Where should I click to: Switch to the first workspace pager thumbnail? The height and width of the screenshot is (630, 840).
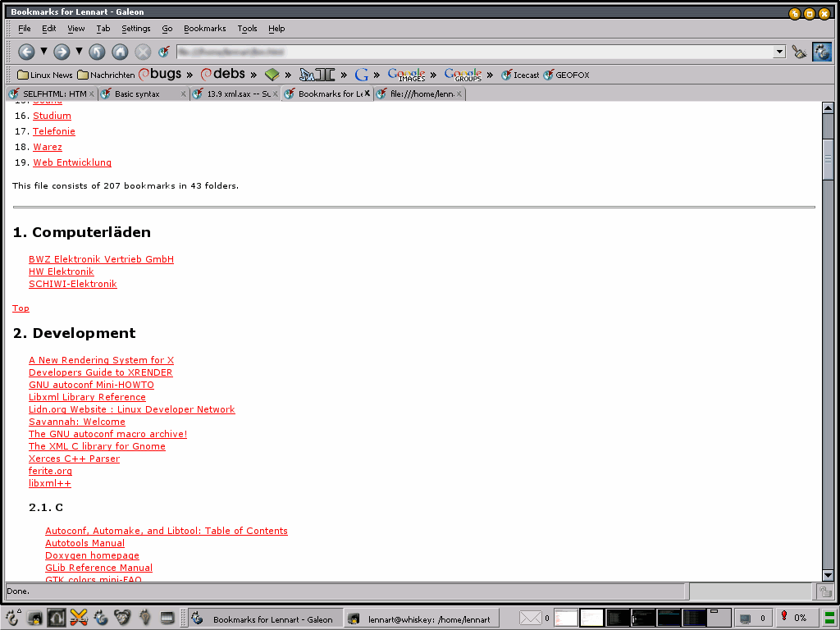click(566, 619)
